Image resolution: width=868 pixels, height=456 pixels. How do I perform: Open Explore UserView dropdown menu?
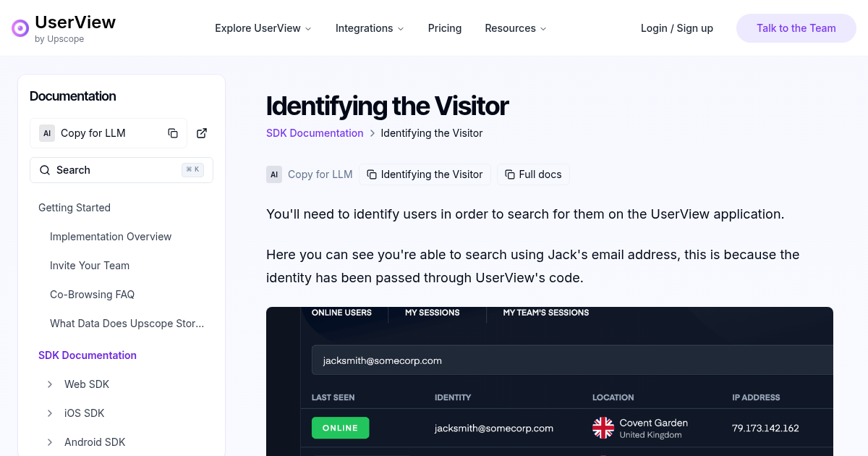click(263, 28)
